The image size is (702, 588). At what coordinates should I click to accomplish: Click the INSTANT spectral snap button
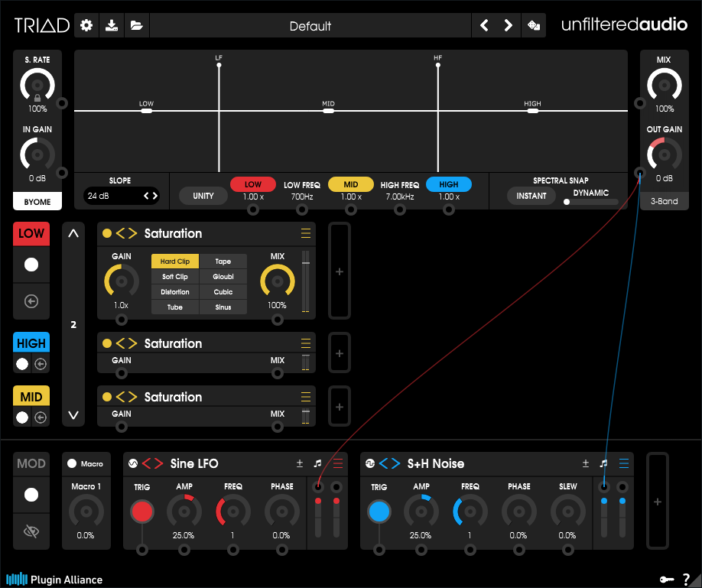[531, 196]
